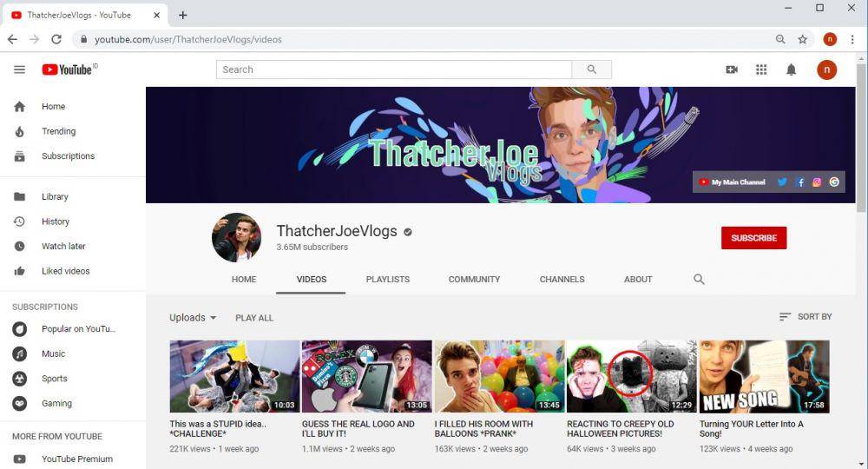Open the creepy Halloween pictures thumbnail

coord(632,377)
